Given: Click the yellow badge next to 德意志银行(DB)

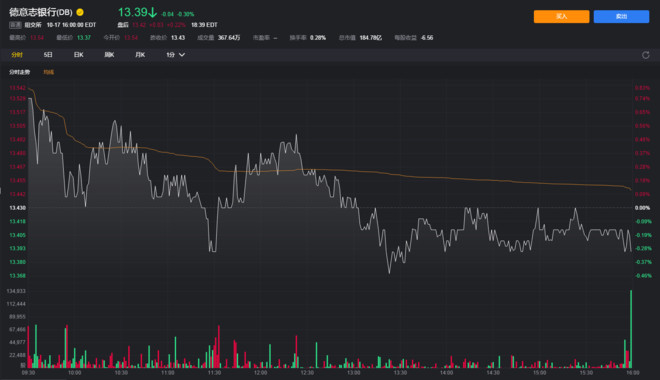Looking at the screenshot, I should click(x=80, y=12).
